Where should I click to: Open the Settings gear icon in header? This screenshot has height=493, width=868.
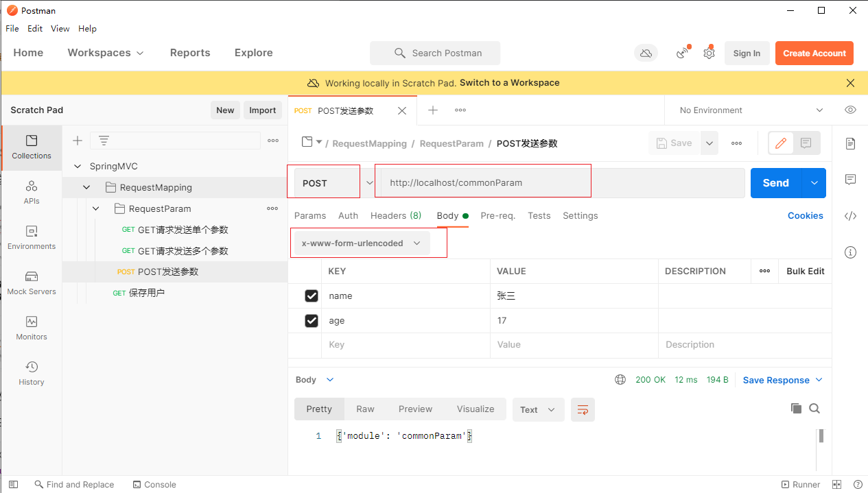tap(709, 53)
